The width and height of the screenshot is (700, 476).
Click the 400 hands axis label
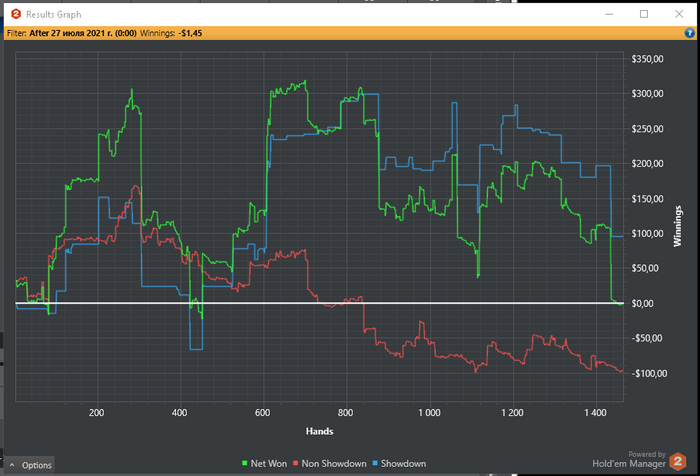click(x=179, y=413)
